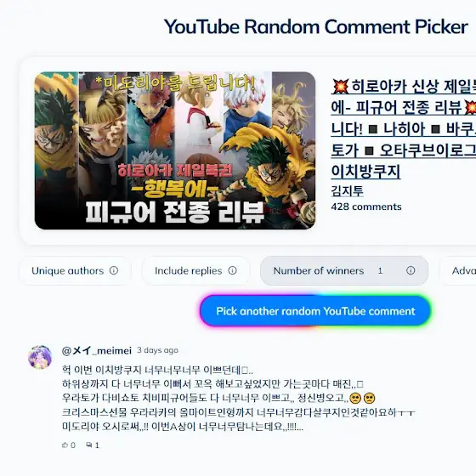Expand the Advanced options panel
This screenshot has height=476, width=476.
(458, 270)
